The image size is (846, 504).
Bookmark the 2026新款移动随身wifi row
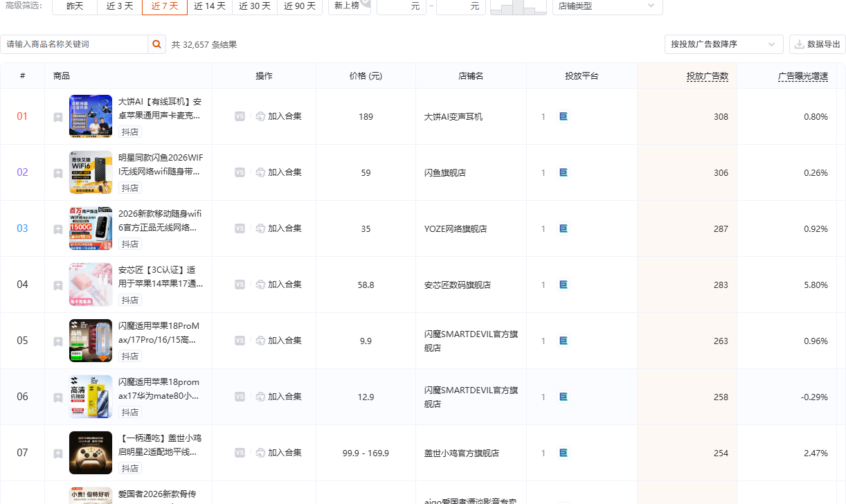coord(58,229)
